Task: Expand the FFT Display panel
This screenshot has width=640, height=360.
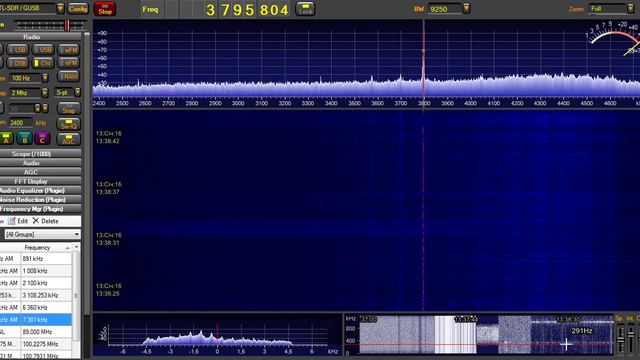Action: click(x=40, y=181)
